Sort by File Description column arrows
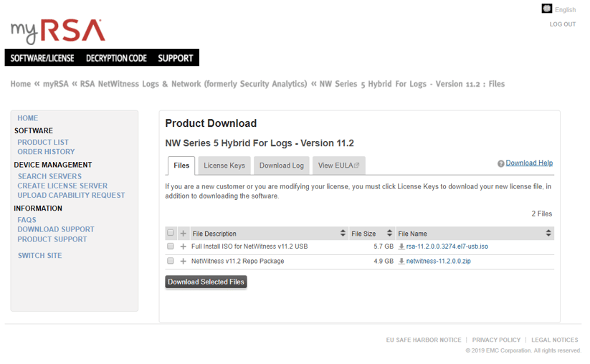The height and width of the screenshot is (364, 590). [x=343, y=233]
